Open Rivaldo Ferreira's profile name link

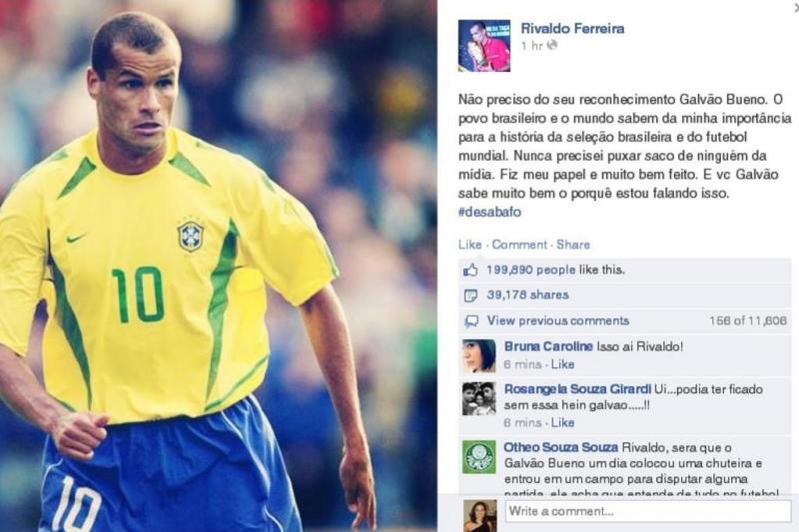(x=572, y=29)
